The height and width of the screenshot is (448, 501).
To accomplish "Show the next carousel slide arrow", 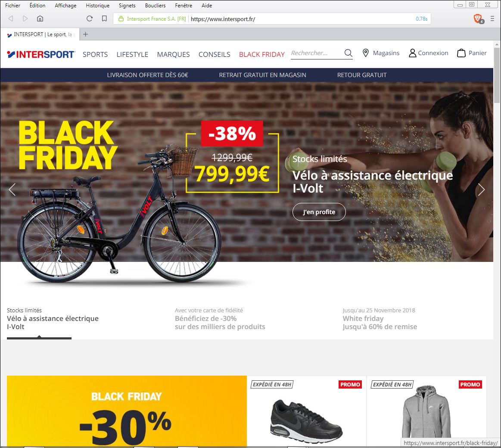I will 481,190.
